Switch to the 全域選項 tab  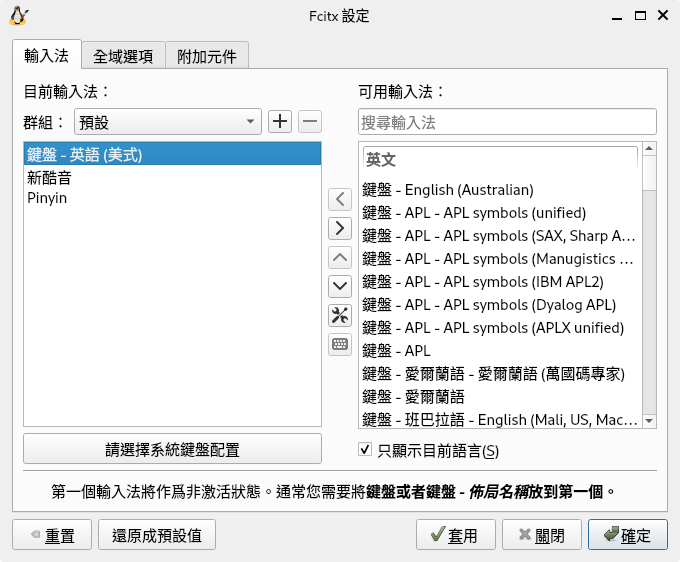click(x=123, y=56)
